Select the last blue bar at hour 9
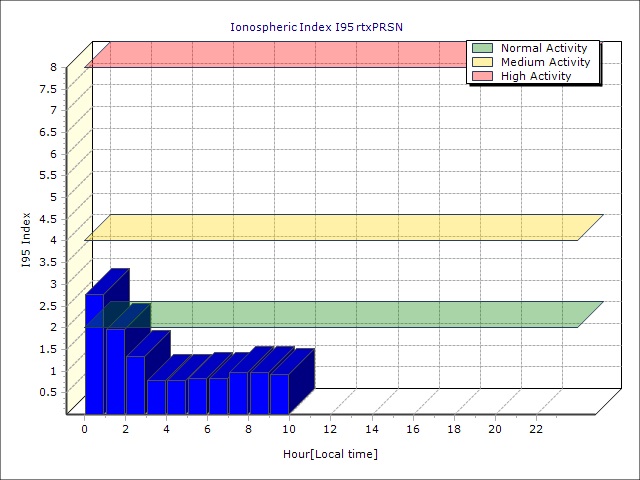 tap(279, 394)
